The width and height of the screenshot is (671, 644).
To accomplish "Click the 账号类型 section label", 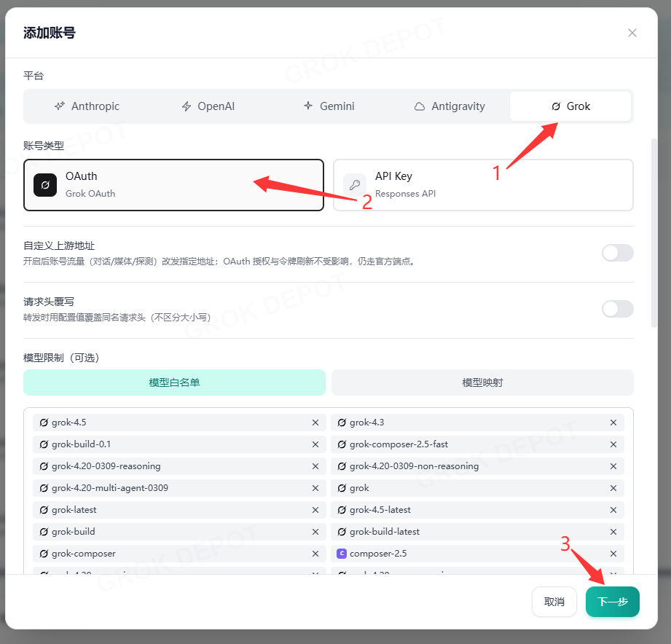I will (x=44, y=146).
